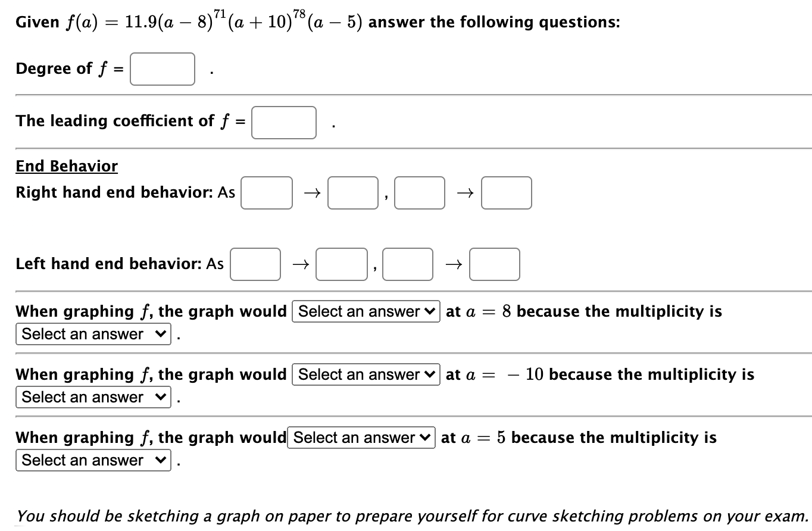Open the graph behavior dropdown for a = 8
Screen dimensions: 812x531
click(x=365, y=311)
